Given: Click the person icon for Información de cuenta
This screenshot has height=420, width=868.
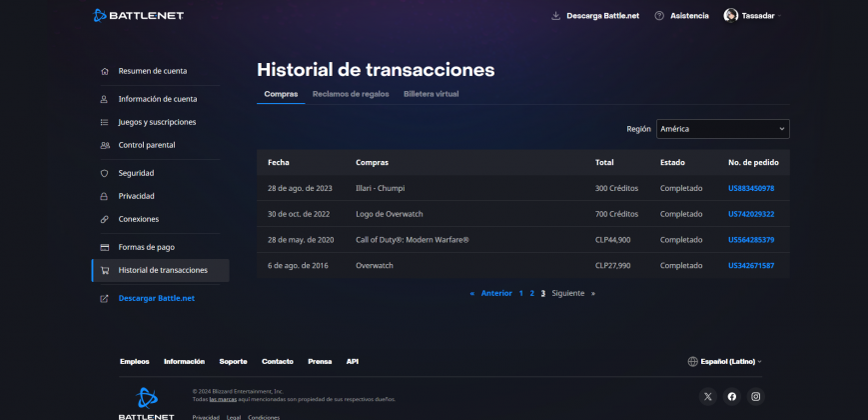Looking at the screenshot, I should (104, 99).
